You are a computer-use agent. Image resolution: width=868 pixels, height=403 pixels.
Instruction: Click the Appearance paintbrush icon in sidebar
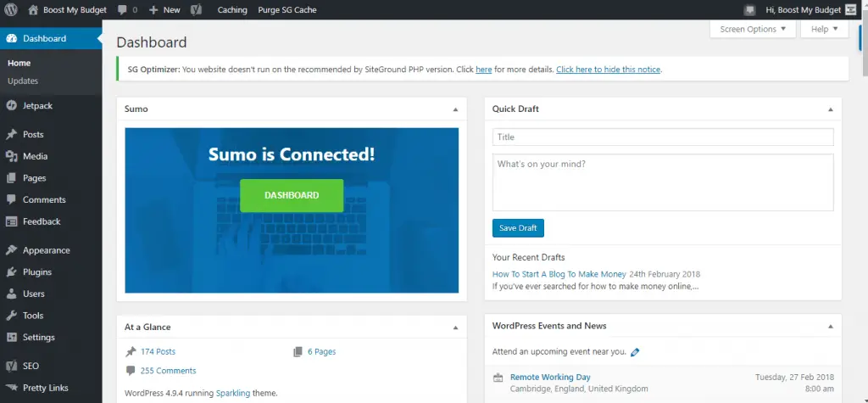12,250
